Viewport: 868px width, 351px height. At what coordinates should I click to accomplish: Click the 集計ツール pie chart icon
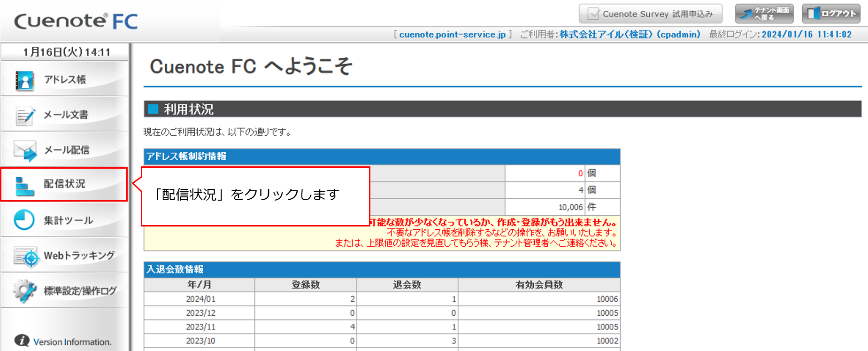(x=24, y=220)
